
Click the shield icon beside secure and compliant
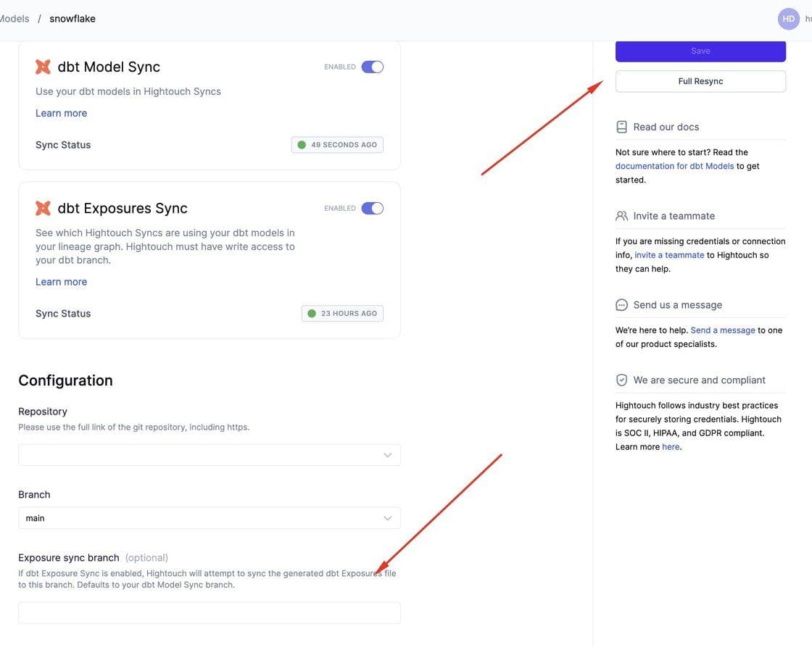[x=621, y=380]
